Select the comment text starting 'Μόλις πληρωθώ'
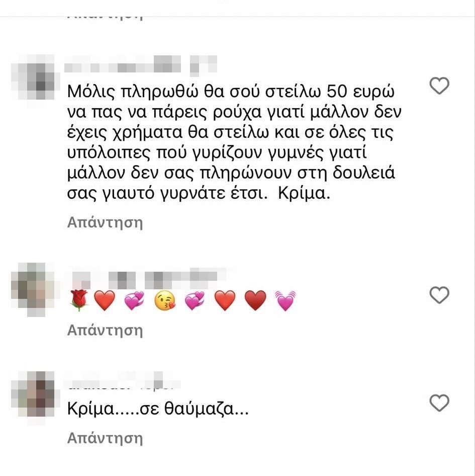 (234, 142)
